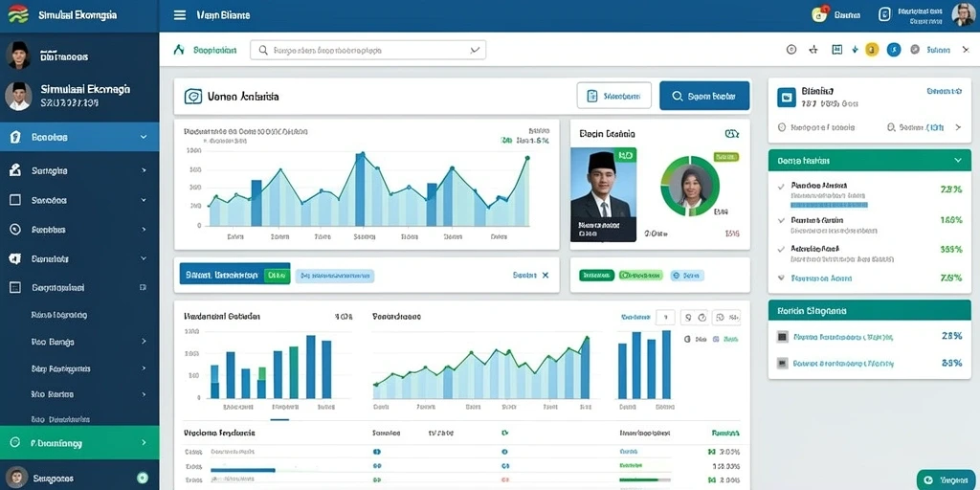Click the right arrow in the top-right panel
Screen dimensions: 980x490
[x=958, y=127]
